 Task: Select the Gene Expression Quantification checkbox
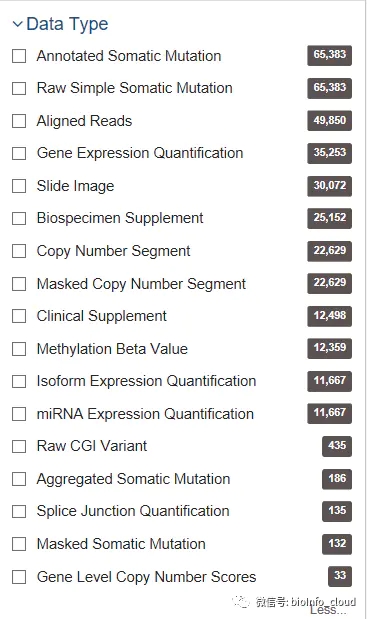click(19, 154)
